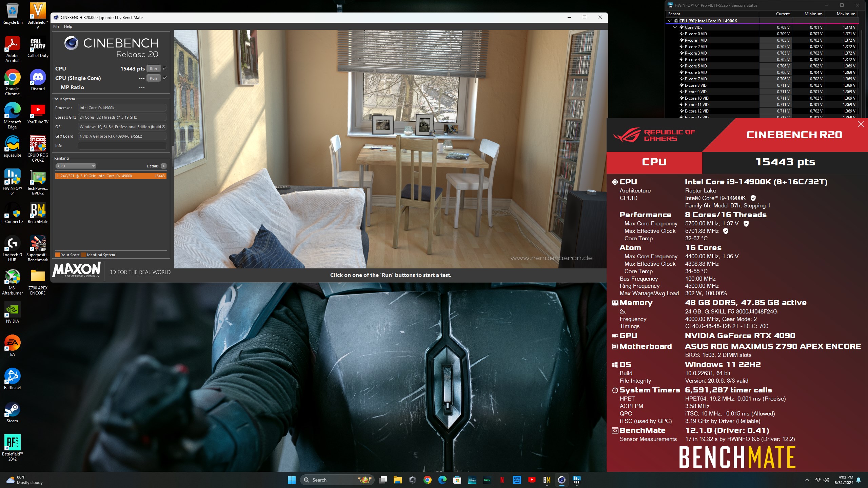Launch TechPowerUp GPU-Z desktop shortcut

pos(38,182)
